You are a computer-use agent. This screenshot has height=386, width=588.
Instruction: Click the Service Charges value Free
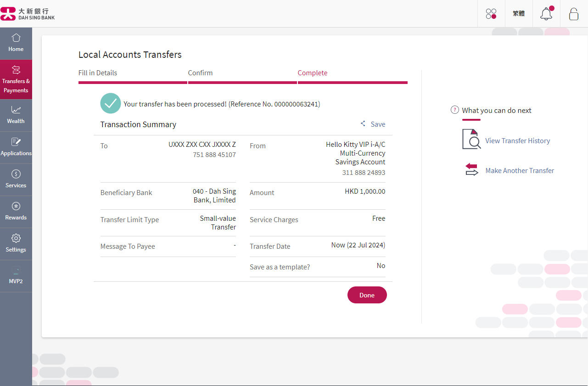pos(379,218)
